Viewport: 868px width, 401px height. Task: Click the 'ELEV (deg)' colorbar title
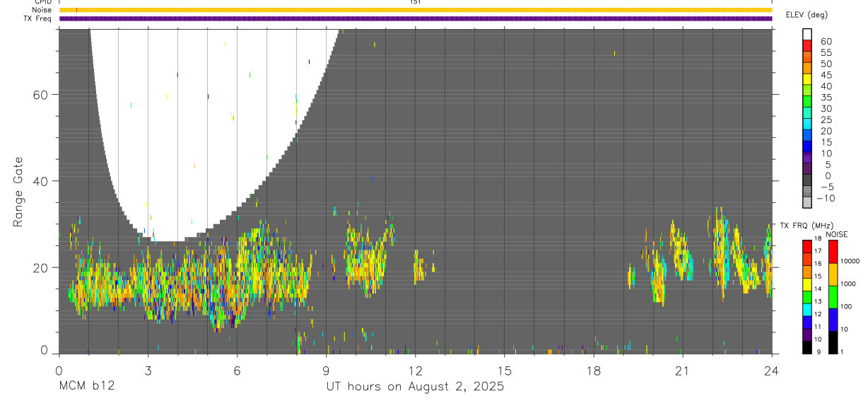[807, 15]
